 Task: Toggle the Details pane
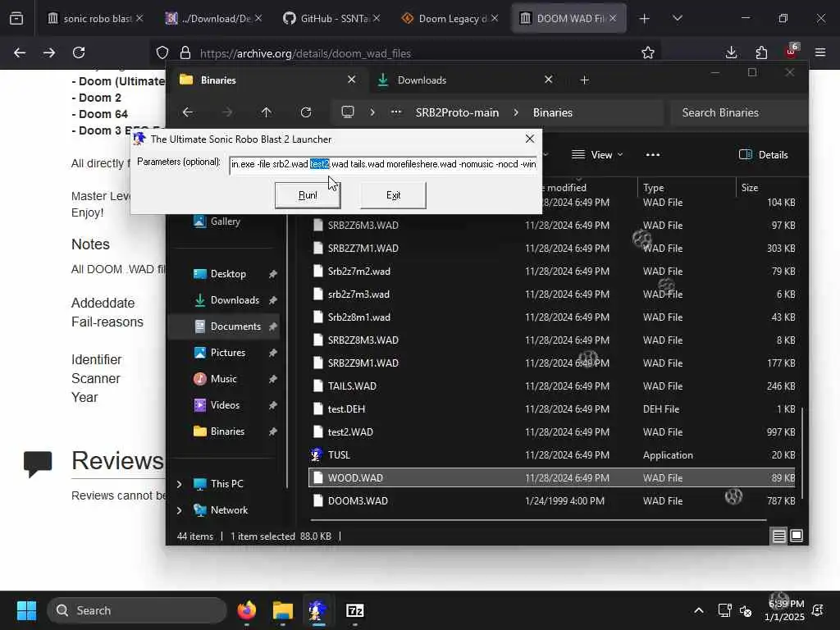coord(764,155)
